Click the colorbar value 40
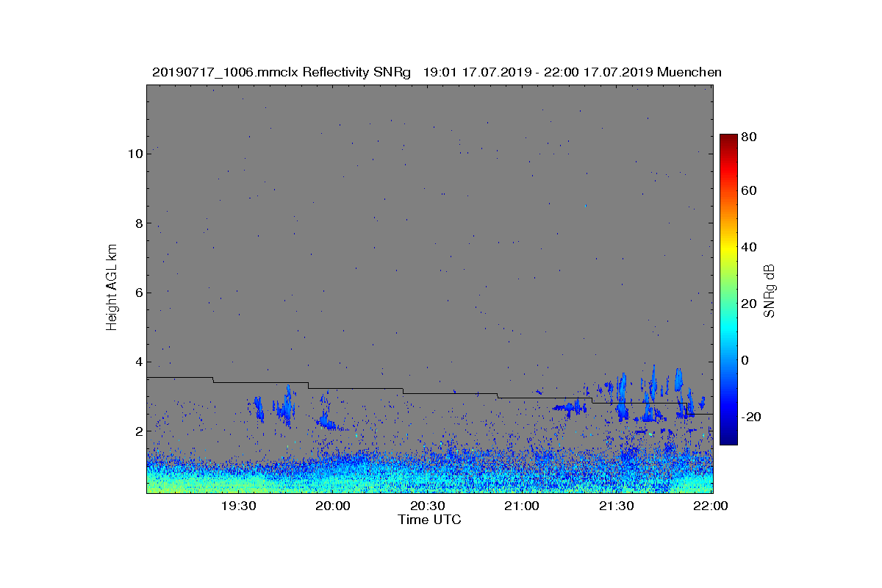 click(x=750, y=247)
